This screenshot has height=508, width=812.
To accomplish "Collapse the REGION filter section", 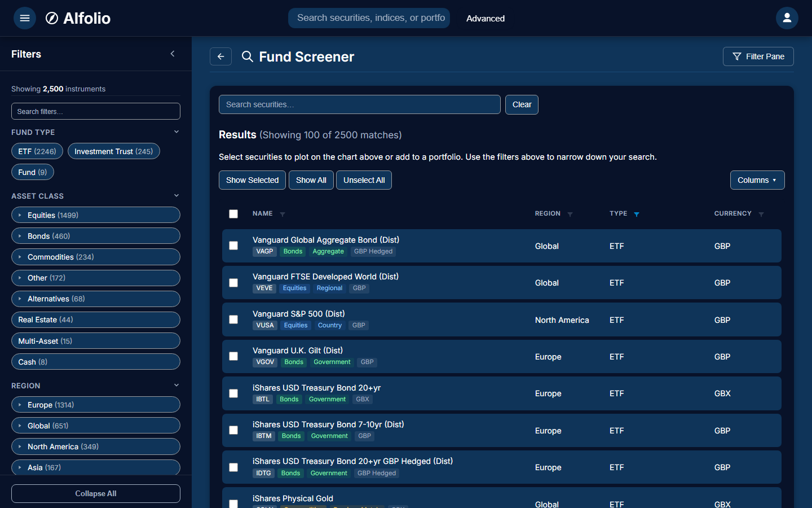I will (x=176, y=385).
